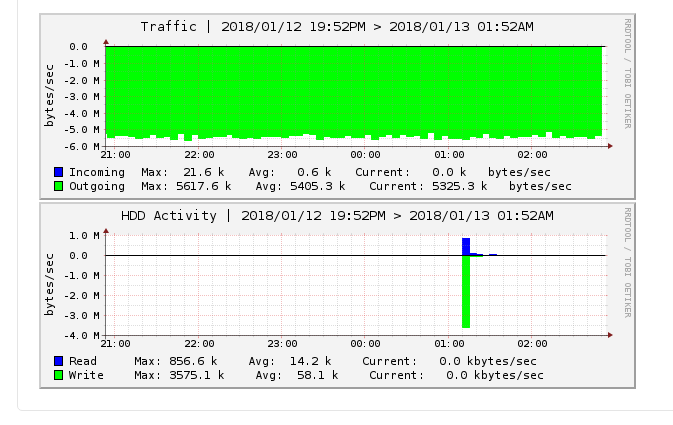Viewport: 673px width, 425px height.
Task: Click the Outgoing Avg value 5405.3 k
Action: click(317, 186)
